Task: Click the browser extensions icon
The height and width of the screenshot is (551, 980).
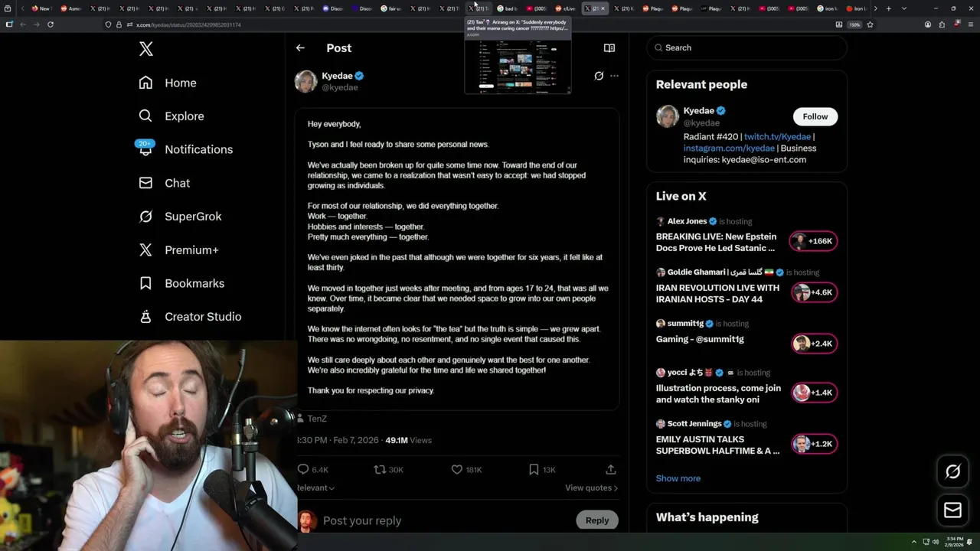Action: [942, 24]
